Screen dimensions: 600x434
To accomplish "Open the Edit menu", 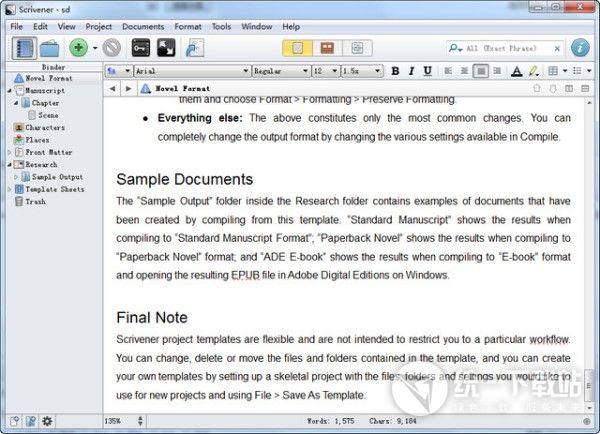I will (x=40, y=27).
